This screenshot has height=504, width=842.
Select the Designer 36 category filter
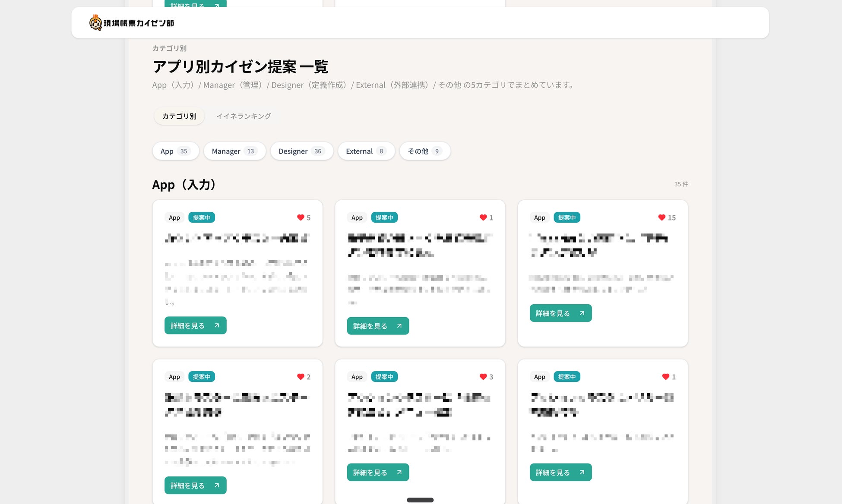point(301,151)
